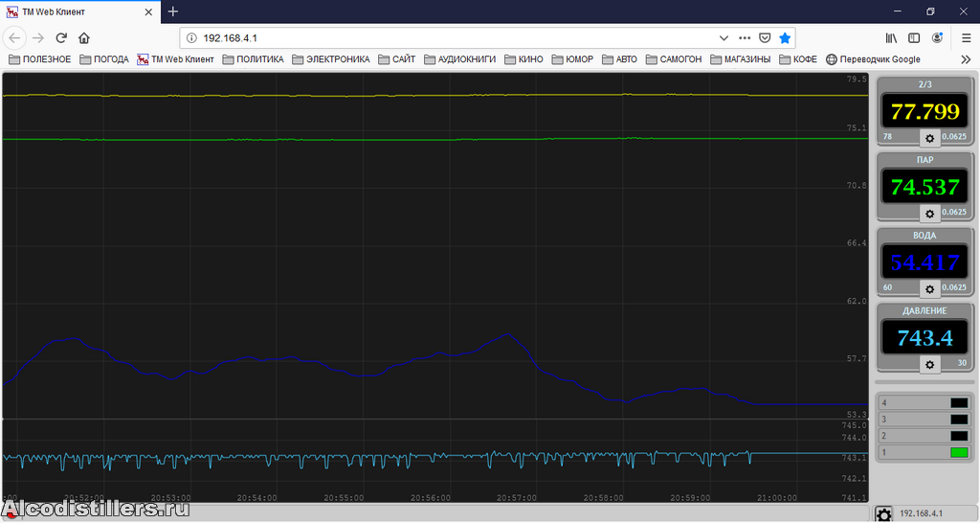The width and height of the screenshot is (980, 523).
Task: Go to the browser home page
Action: coord(84,38)
